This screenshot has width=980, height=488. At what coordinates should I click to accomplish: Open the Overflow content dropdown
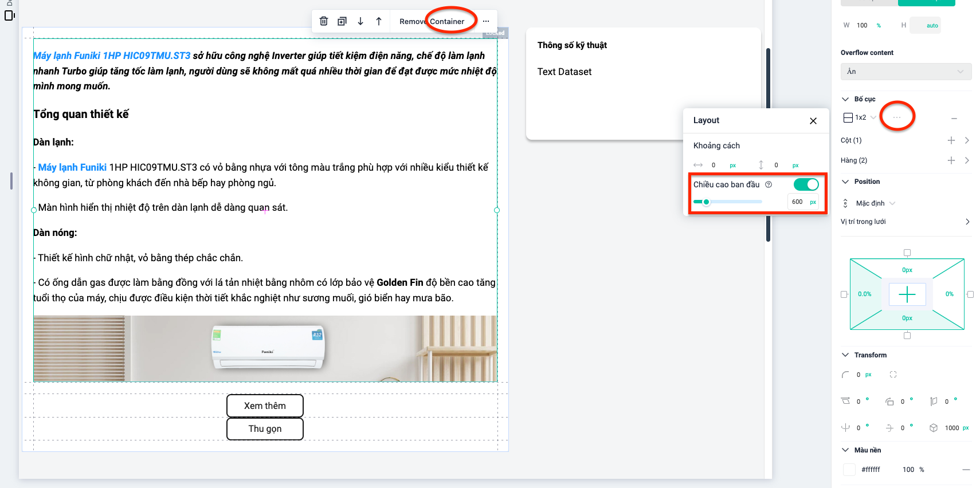point(905,72)
